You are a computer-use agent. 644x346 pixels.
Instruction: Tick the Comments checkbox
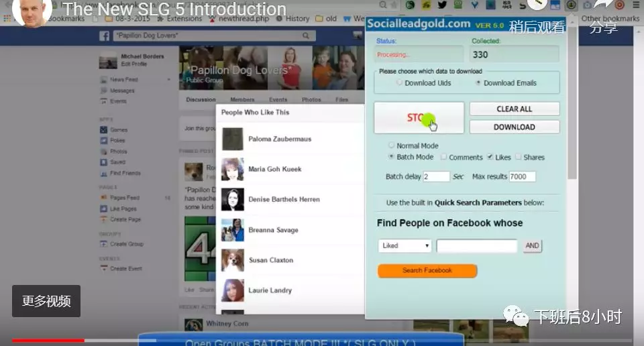point(443,157)
